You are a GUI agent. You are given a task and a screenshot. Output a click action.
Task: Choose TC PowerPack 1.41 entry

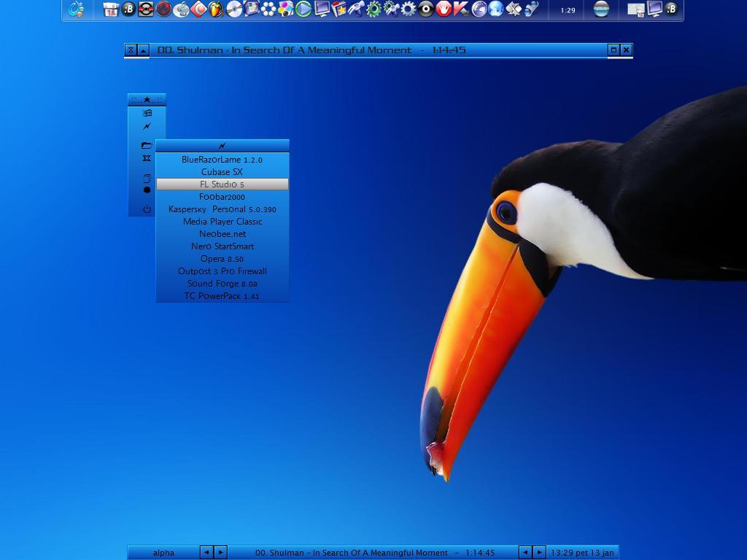click(x=222, y=296)
